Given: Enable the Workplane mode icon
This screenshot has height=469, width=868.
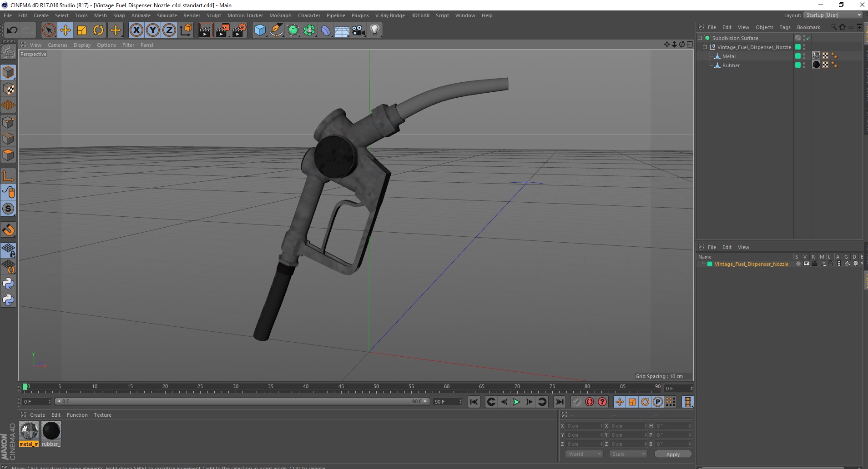Looking at the screenshot, I should [8, 105].
